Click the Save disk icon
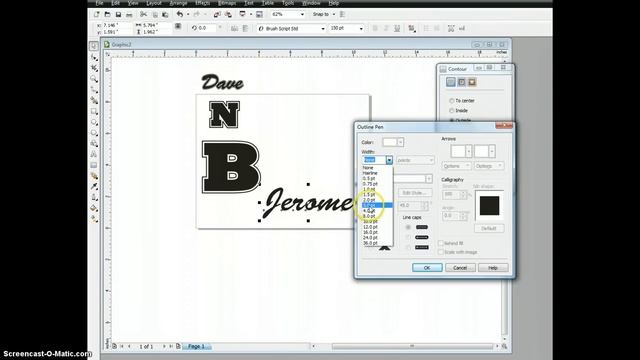This screenshot has height=360, width=640. (x=118, y=14)
